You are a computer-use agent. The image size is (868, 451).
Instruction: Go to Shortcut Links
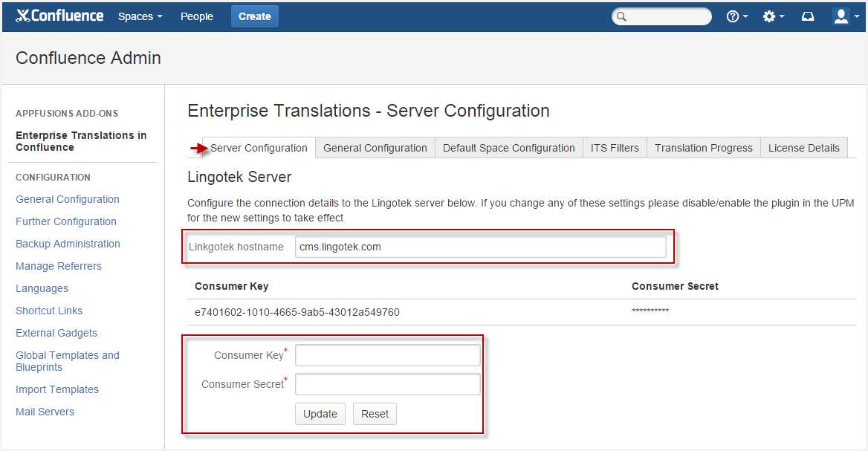click(x=49, y=311)
